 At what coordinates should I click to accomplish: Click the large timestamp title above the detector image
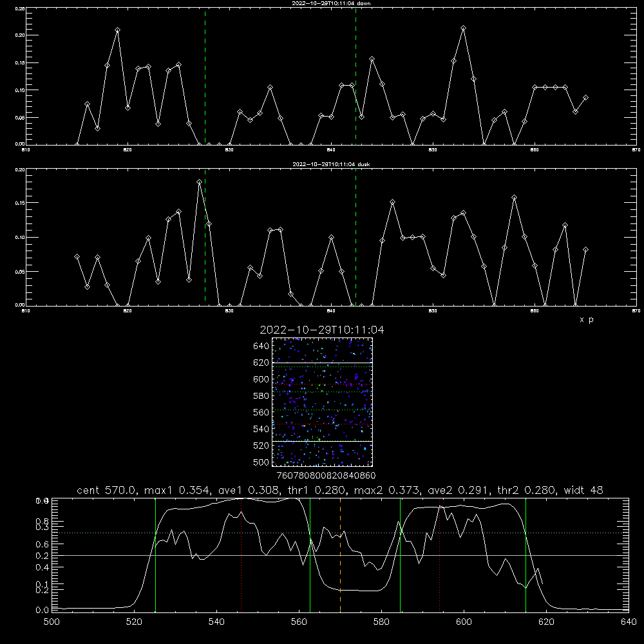pyautogui.click(x=322, y=330)
